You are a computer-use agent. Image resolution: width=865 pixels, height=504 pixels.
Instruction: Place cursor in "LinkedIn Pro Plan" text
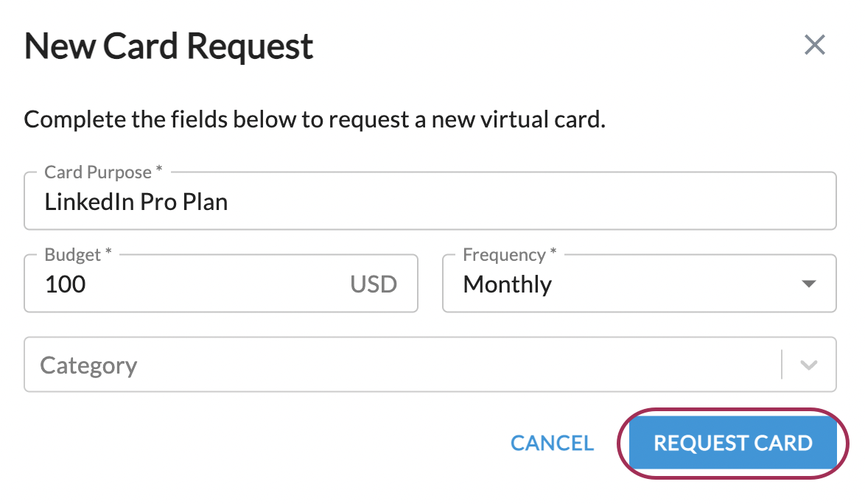[136, 202]
